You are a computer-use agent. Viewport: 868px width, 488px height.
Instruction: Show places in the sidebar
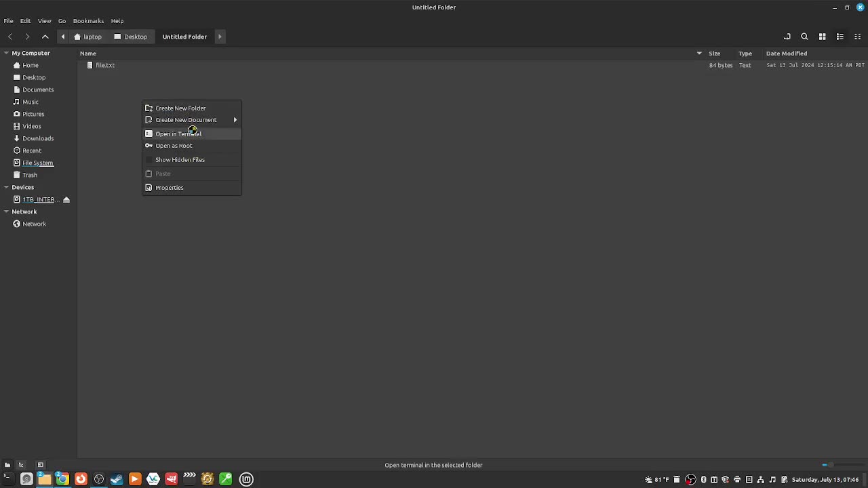[x=7, y=465]
